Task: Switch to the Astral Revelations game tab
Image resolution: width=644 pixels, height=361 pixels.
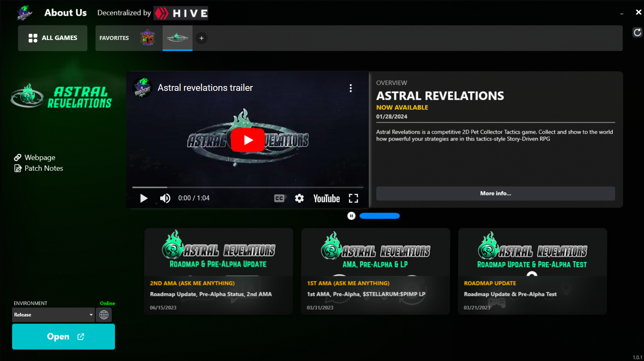Action: 178,38
